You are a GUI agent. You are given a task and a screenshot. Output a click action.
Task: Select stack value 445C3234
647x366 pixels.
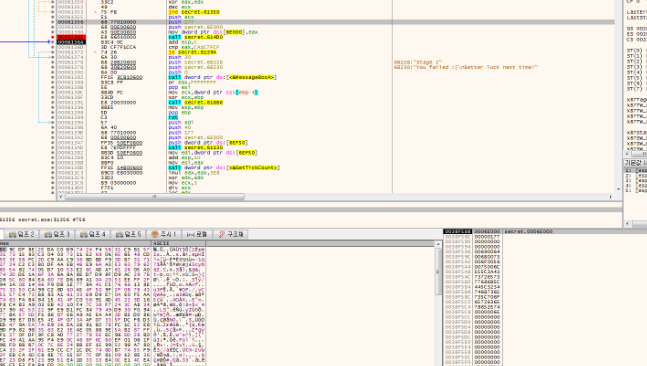click(x=487, y=287)
